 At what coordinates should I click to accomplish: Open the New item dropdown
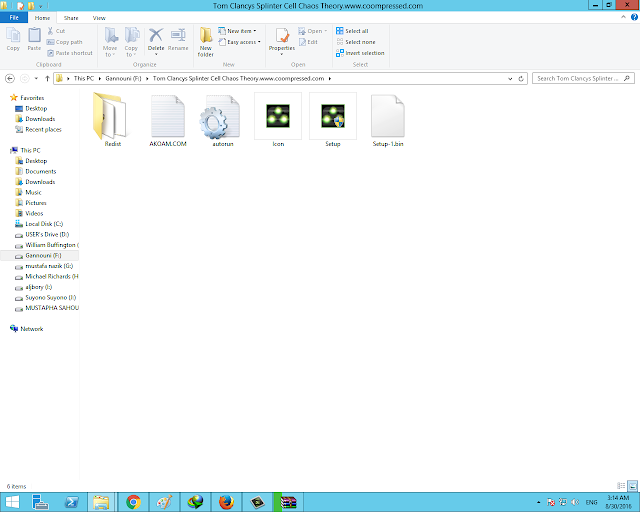point(237,31)
